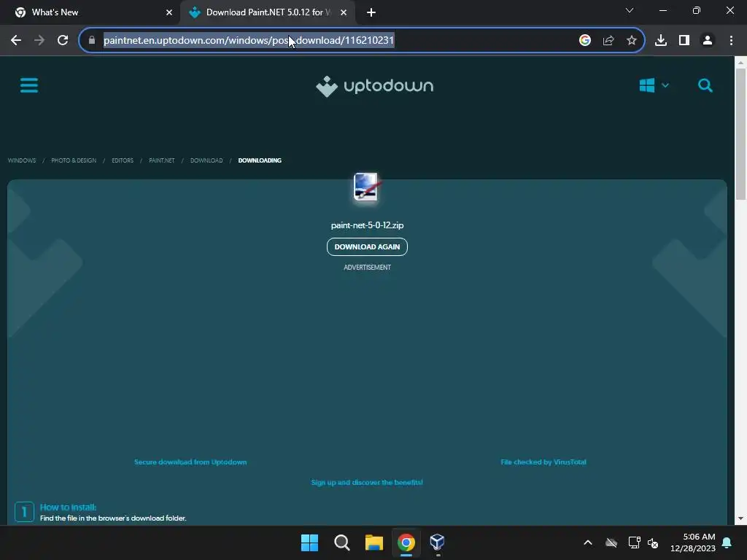Open a new browser tab

(371, 12)
